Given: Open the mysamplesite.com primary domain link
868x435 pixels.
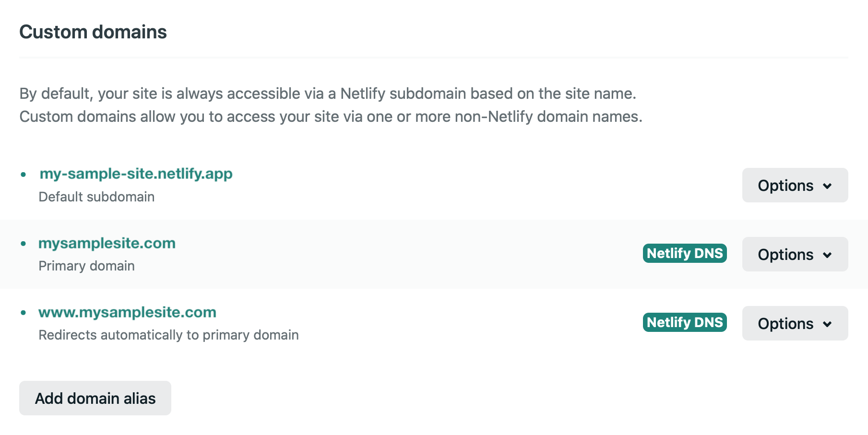Looking at the screenshot, I should tap(107, 243).
